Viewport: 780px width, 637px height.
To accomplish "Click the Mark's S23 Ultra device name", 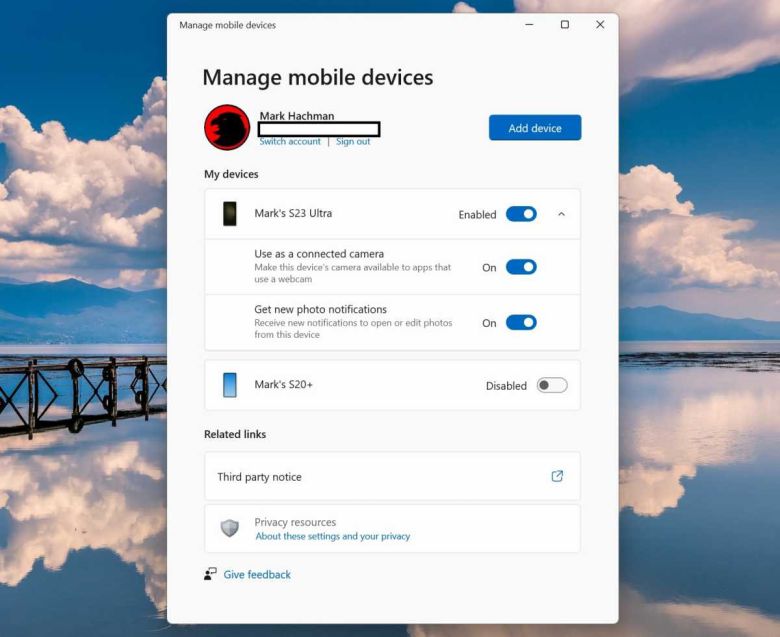I will click(x=293, y=213).
